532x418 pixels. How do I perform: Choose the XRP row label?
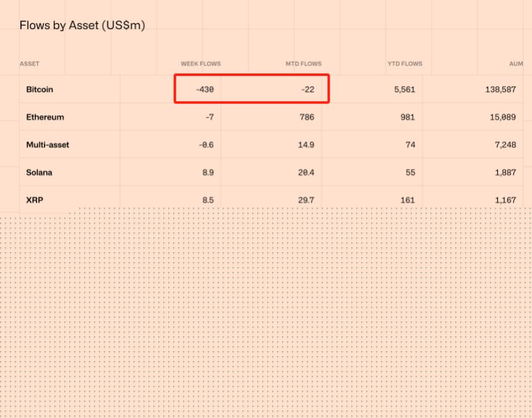(34, 200)
